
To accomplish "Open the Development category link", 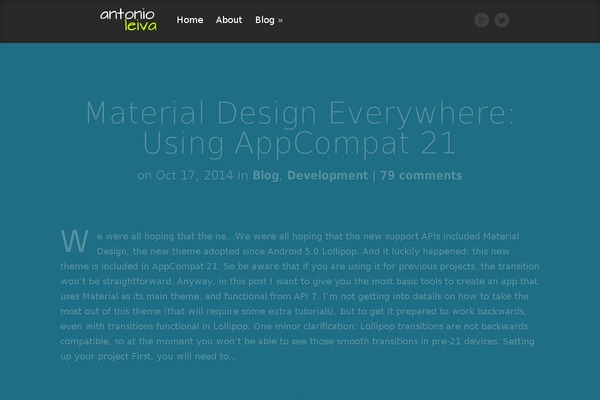I will coord(327,175).
